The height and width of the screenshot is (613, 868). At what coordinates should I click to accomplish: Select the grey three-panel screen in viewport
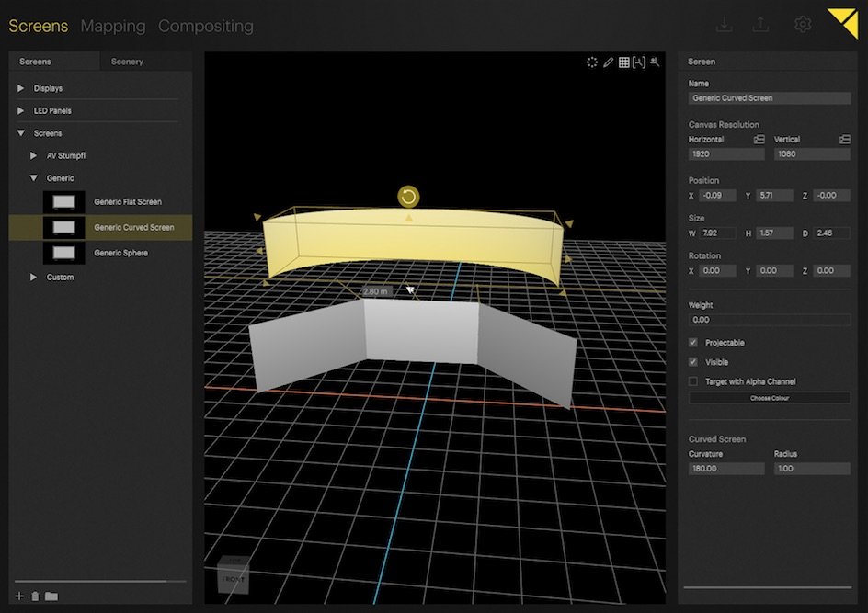[x=421, y=332]
